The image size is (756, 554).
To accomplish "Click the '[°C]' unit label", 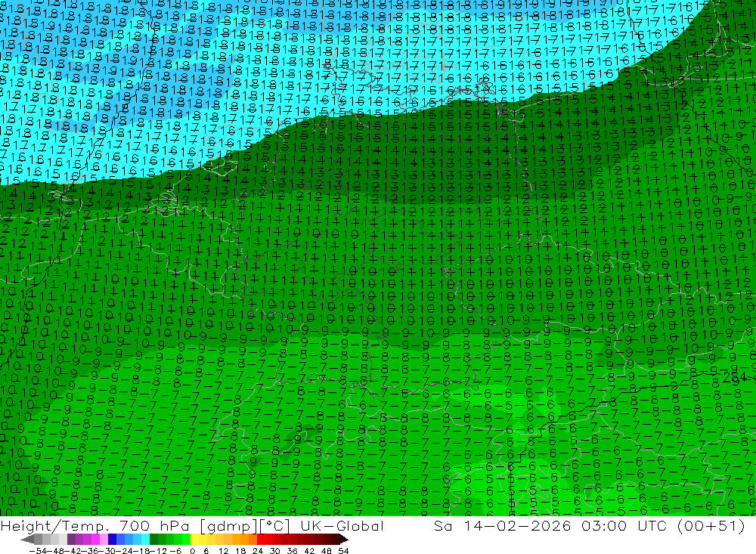I will point(274,526).
